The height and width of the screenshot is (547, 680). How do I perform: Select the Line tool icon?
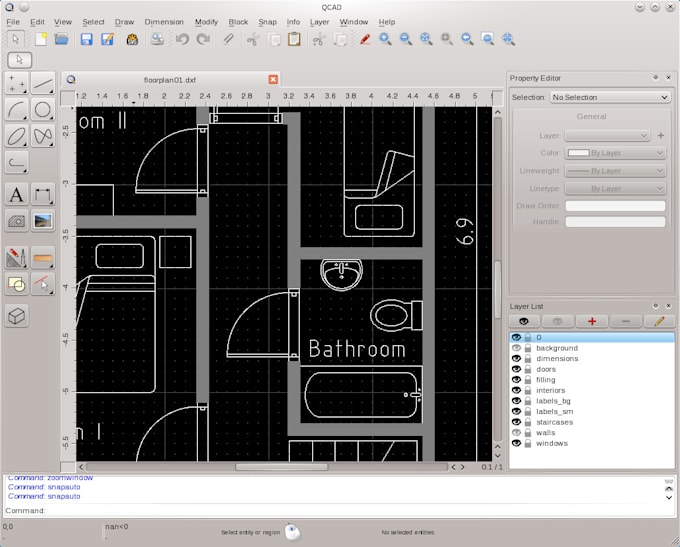point(43,83)
